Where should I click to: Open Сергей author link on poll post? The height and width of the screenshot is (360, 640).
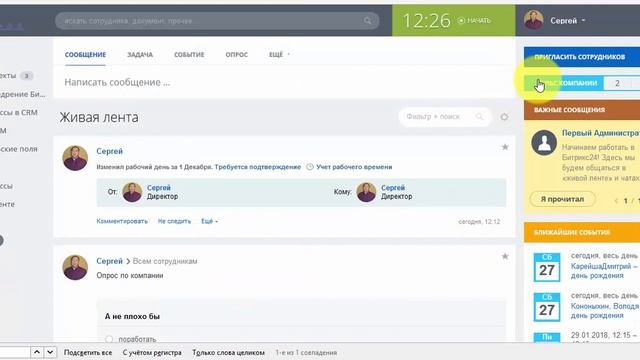click(109, 261)
